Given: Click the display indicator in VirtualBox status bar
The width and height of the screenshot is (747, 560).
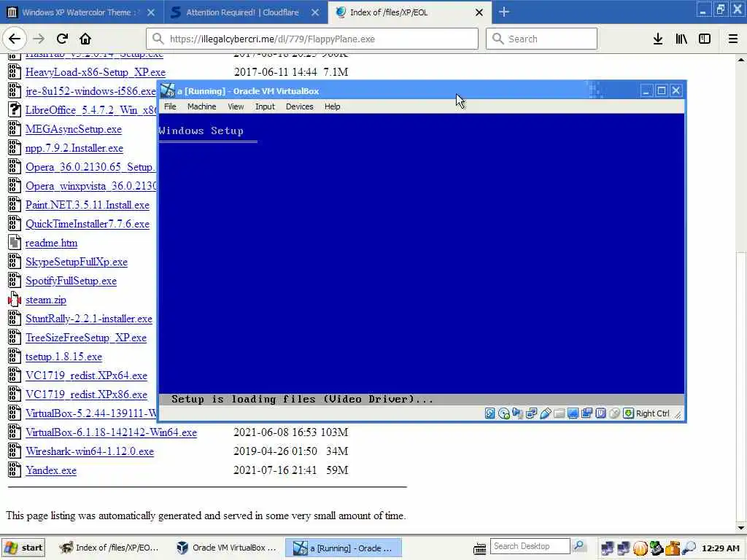Looking at the screenshot, I should pos(573,413).
